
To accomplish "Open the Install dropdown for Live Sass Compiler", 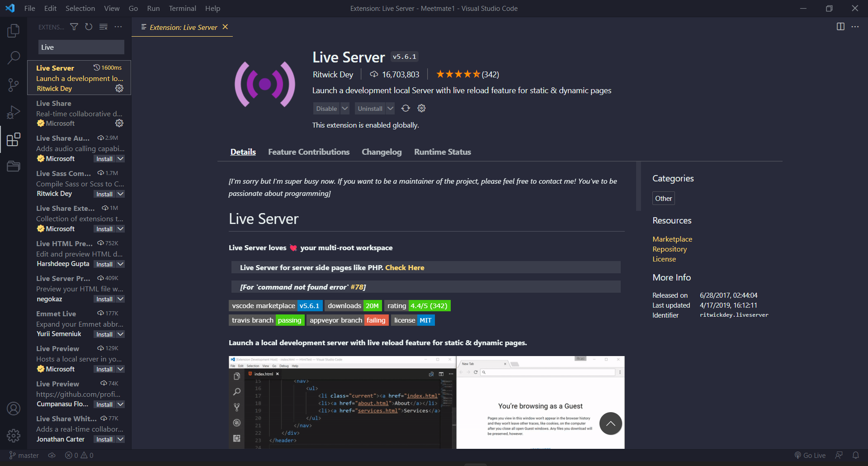I will pyautogui.click(x=119, y=194).
